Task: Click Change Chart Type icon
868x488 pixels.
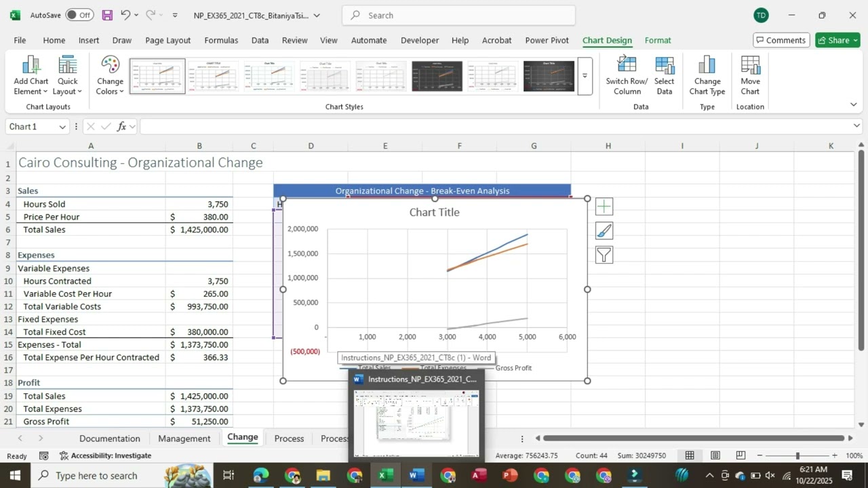Action: [x=707, y=75]
